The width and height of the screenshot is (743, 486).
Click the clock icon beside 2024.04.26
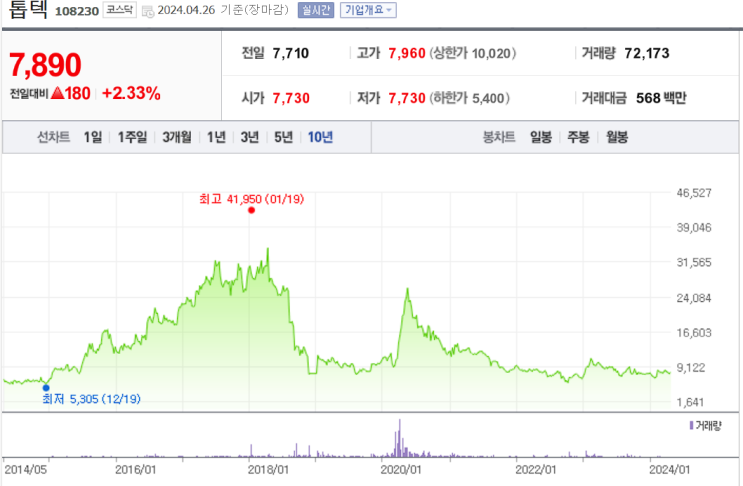148,11
